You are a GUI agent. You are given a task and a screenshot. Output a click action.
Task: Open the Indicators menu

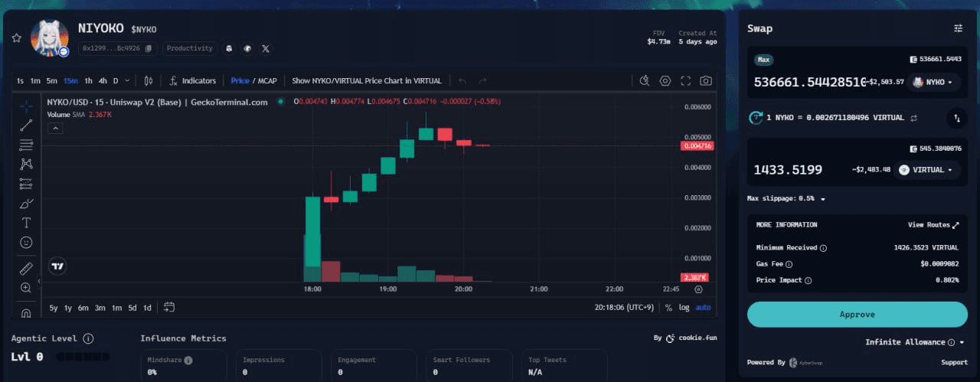[x=193, y=80]
